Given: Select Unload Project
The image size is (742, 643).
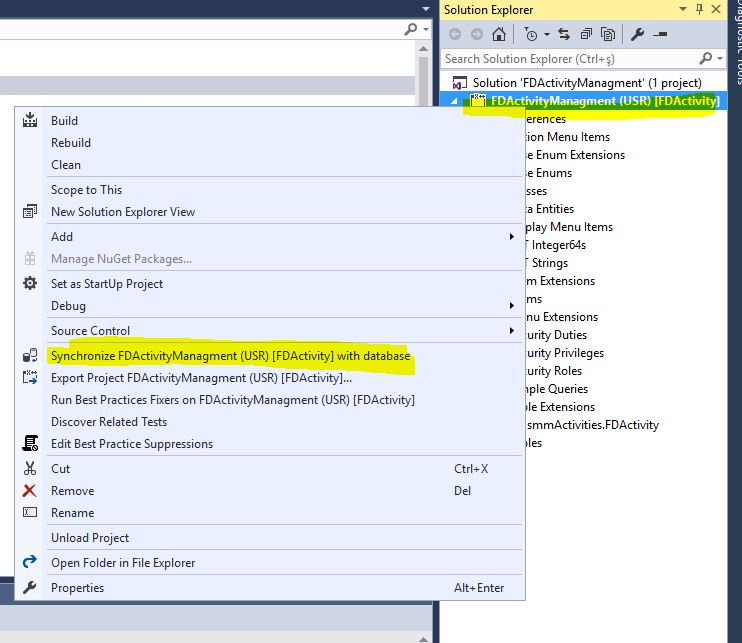Looking at the screenshot, I should tap(90, 537).
